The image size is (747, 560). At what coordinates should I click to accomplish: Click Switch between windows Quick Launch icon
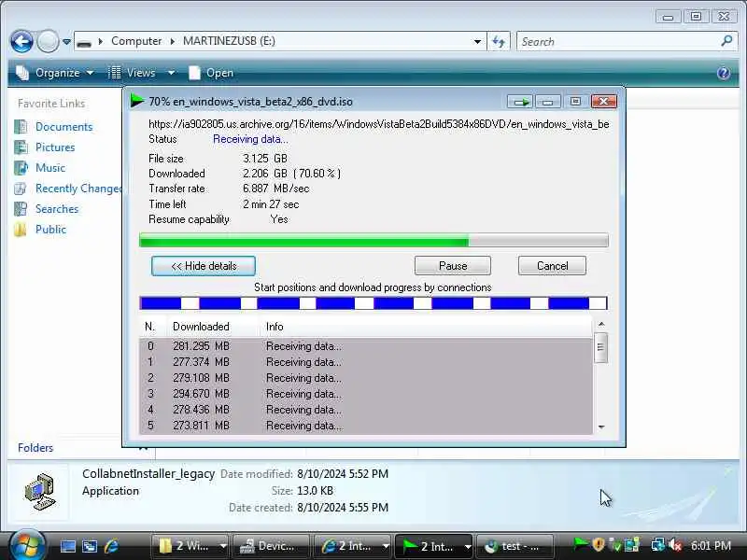pos(90,546)
